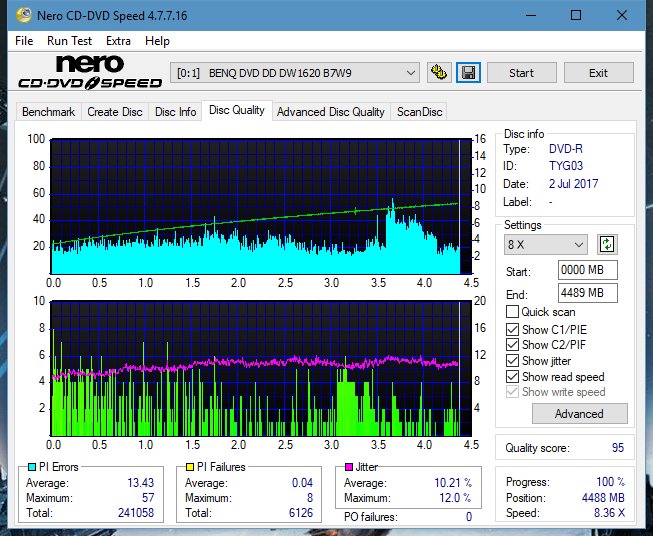Image resolution: width=653 pixels, height=536 pixels.
Task: Open the Advanced settings button
Action: (x=579, y=414)
